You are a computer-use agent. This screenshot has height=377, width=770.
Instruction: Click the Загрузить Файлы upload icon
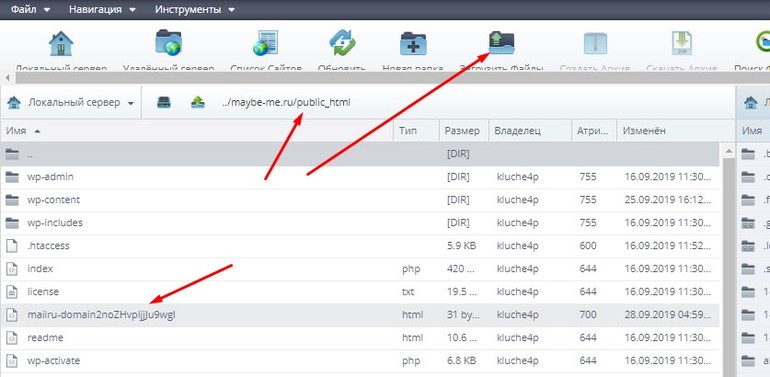(501, 43)
